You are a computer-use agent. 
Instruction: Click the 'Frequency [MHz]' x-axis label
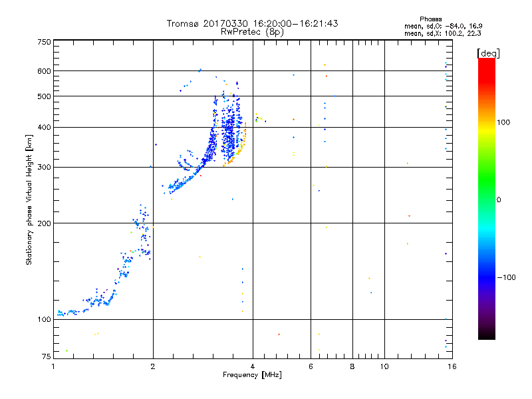[x=252, y=375]
